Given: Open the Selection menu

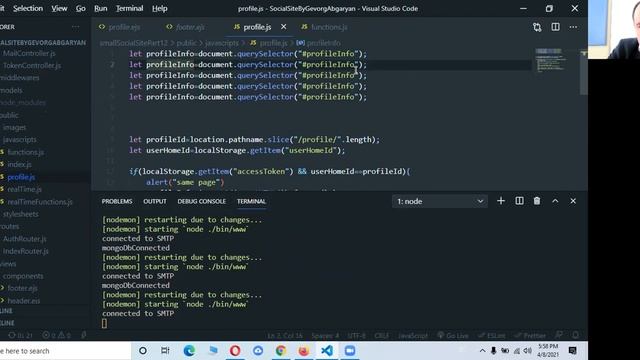Looking at the screenshot, I should (x=28, y=8).
